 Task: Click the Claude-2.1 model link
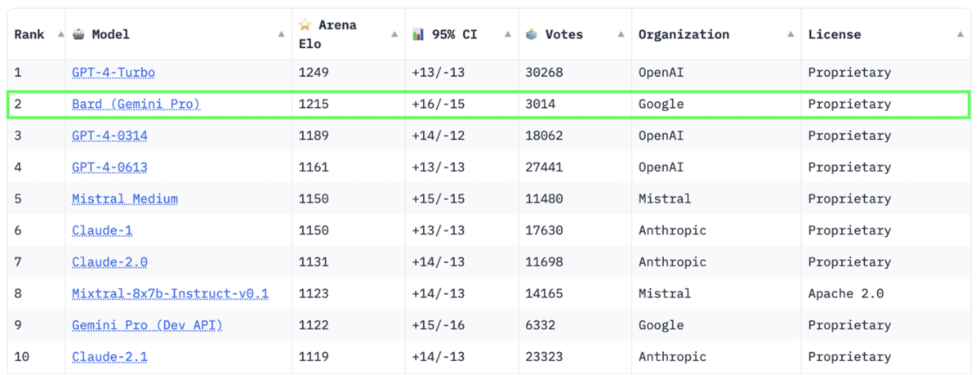pyautogui.click(x=109, y=357)
